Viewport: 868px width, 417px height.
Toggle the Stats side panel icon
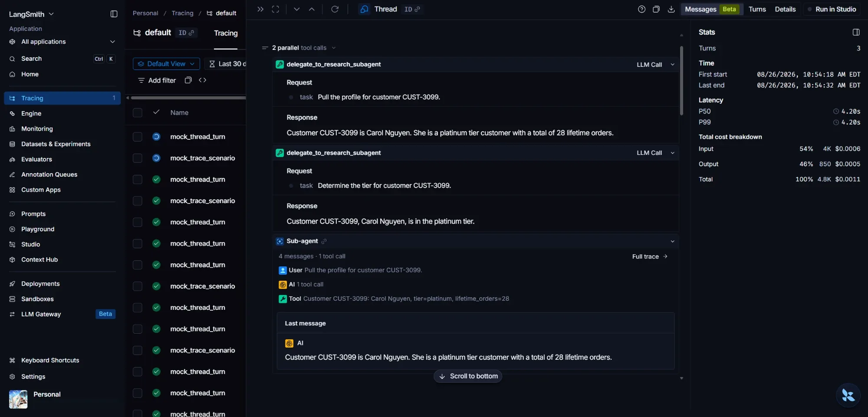click(856, 32)
